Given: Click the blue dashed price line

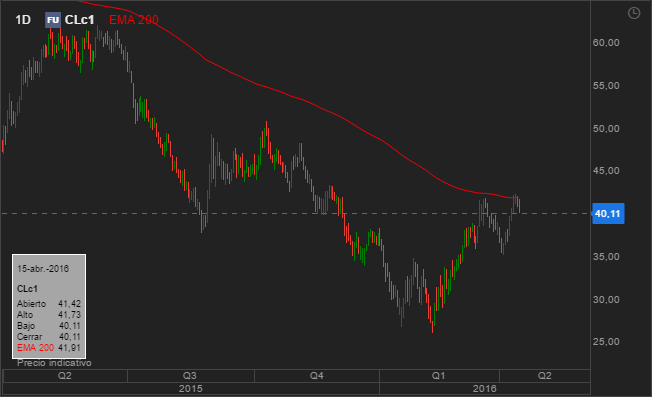Looking at the screenshot, I should pyautogui.click(x=295, y=214).
